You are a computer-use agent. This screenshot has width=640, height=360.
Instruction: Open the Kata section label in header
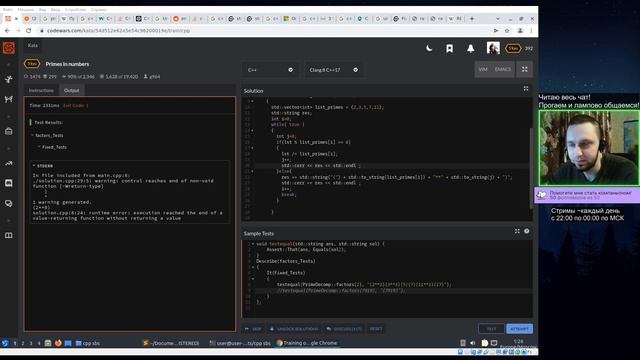[x=33, y=45]
